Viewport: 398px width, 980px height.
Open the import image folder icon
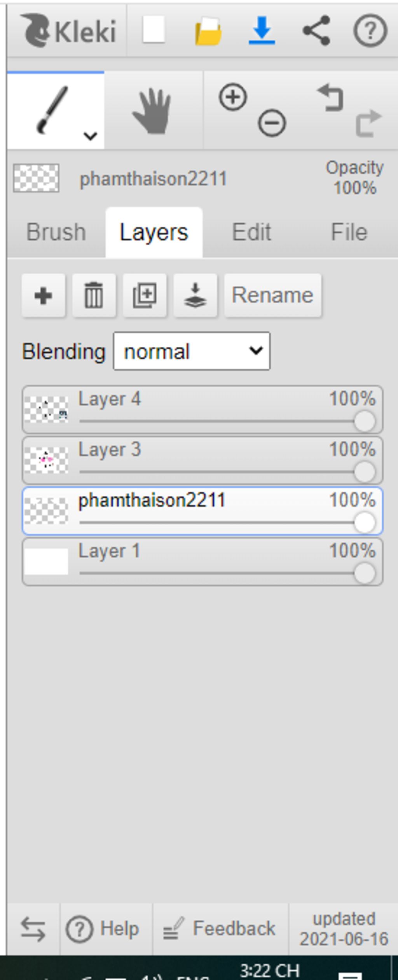pyautogui.click(x=208, y=31)
